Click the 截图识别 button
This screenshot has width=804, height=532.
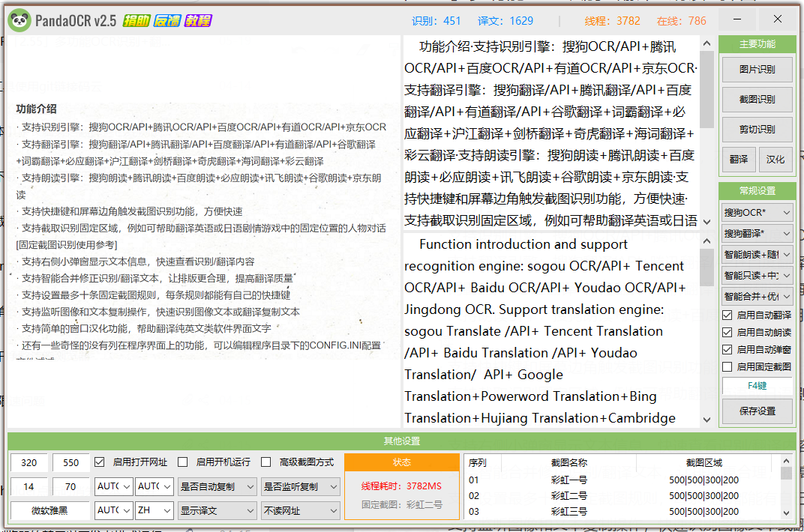tap(757, 100)
